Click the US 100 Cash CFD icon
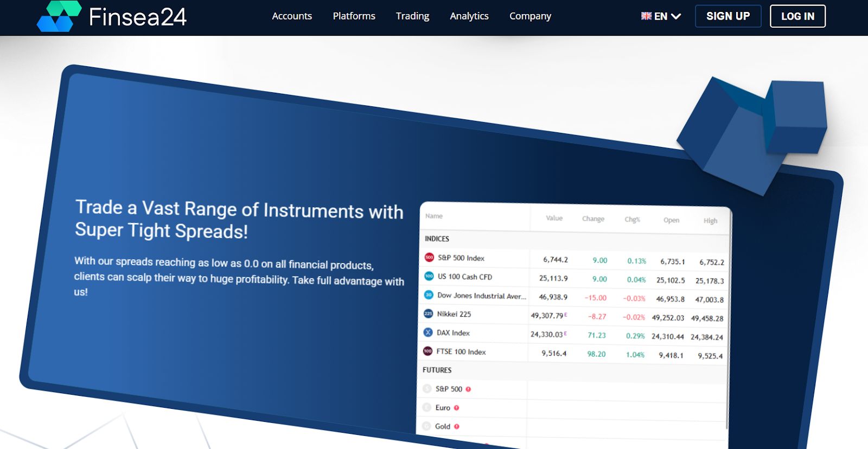This screenshot has width=868, height=449. click(x=429, y=276)
